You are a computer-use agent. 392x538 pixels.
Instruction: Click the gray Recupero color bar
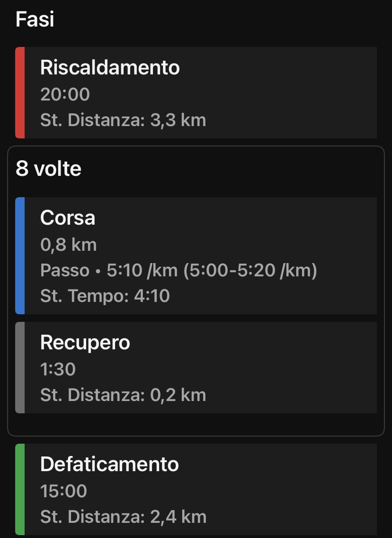click(20, 367)
